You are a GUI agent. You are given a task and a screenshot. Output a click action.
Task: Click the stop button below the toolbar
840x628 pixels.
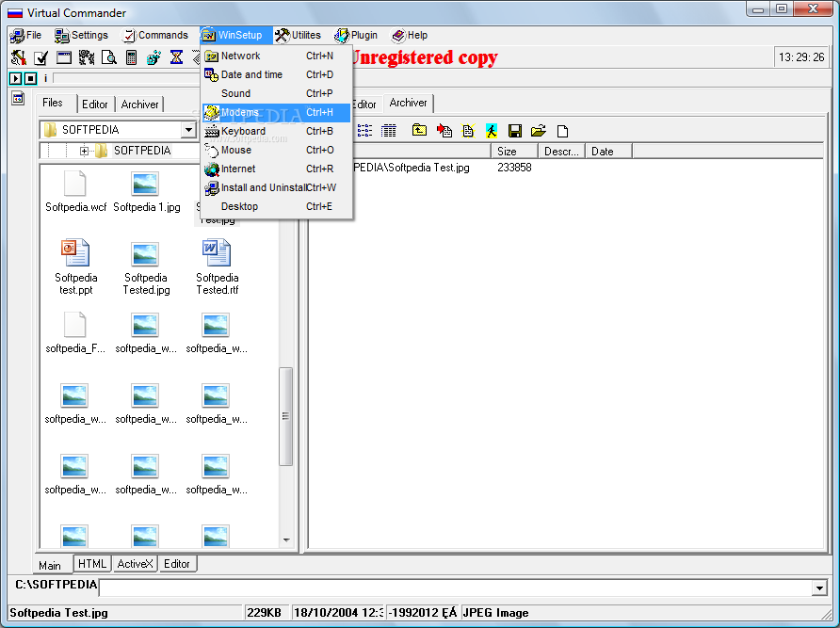(x=30, y=79)
